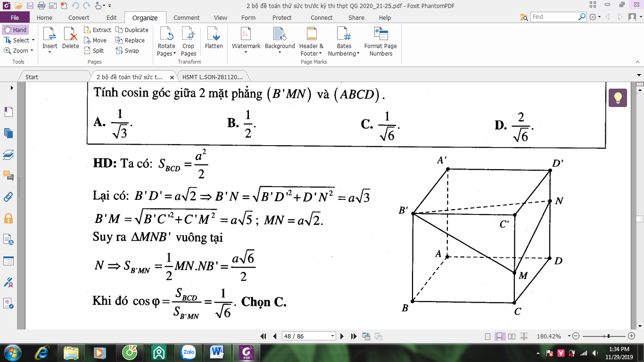This screenshot has height=362, width=644.
Task: Adjust the zoom level slider
Action: coord(609,336)
